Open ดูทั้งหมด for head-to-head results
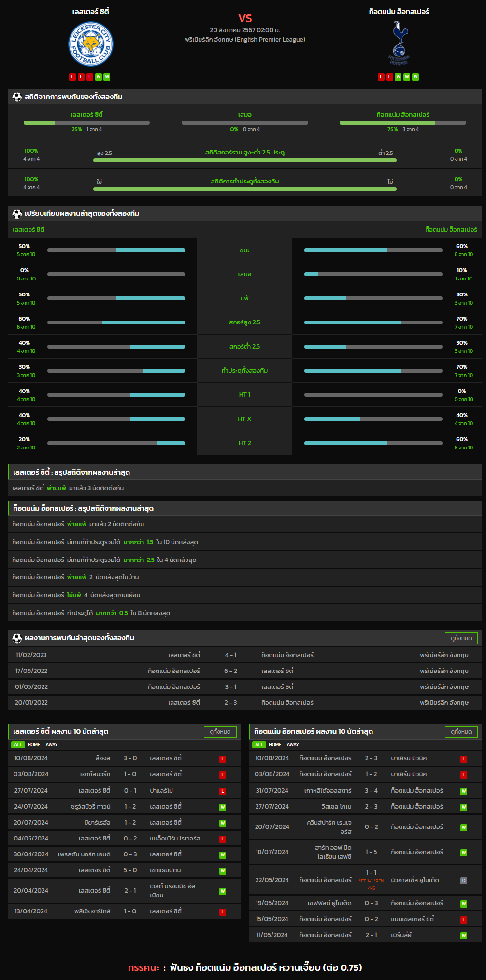The image size is (486, 980). (461, 638)
